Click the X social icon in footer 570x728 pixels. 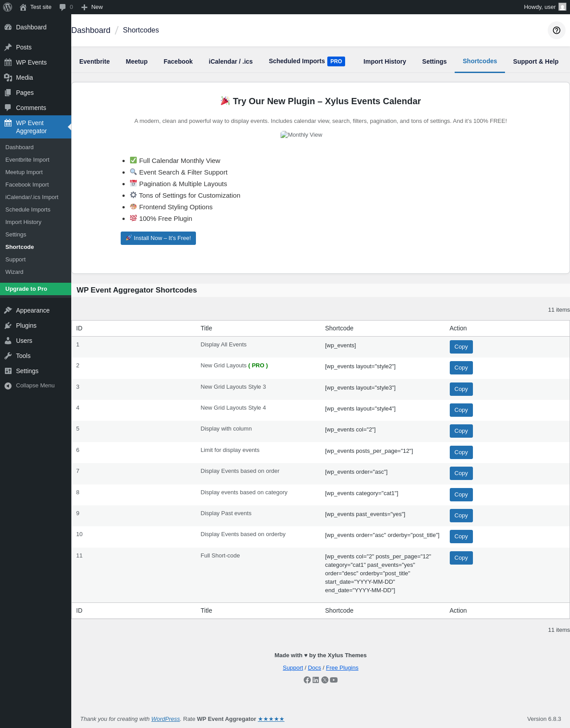[x=325, y=680]
